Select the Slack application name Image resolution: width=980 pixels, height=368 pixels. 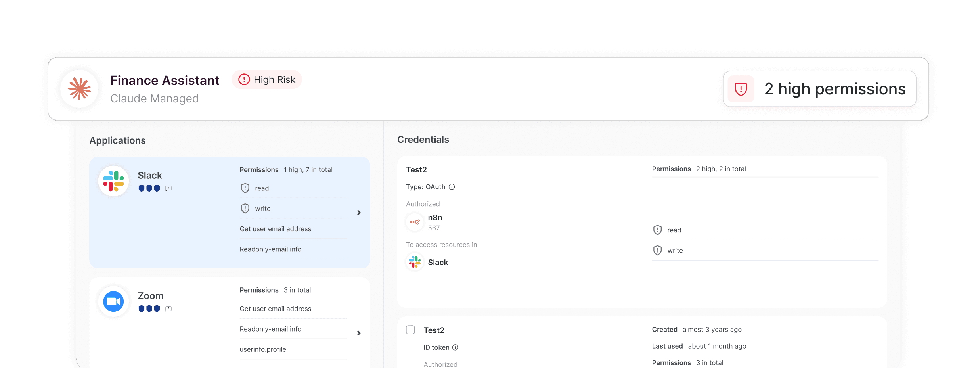[150, 175]
